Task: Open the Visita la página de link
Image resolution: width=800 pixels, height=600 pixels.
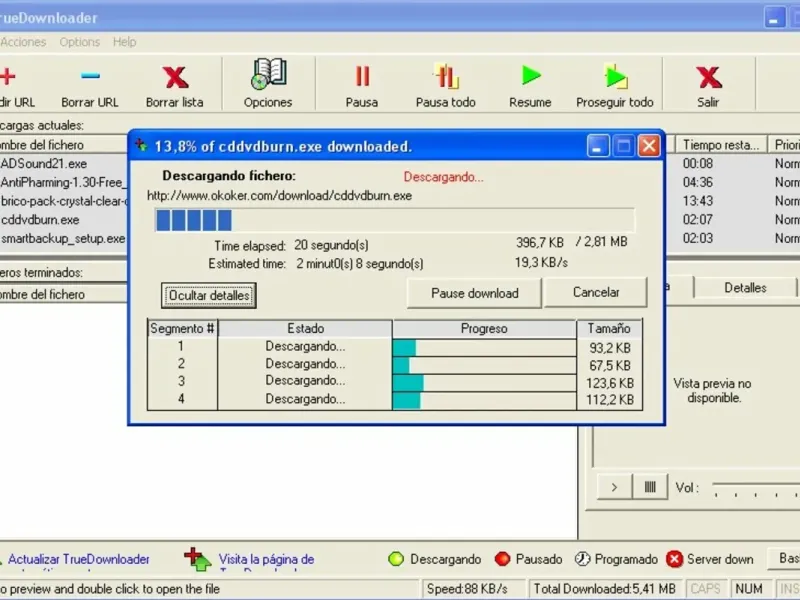Action: point(266,559)
